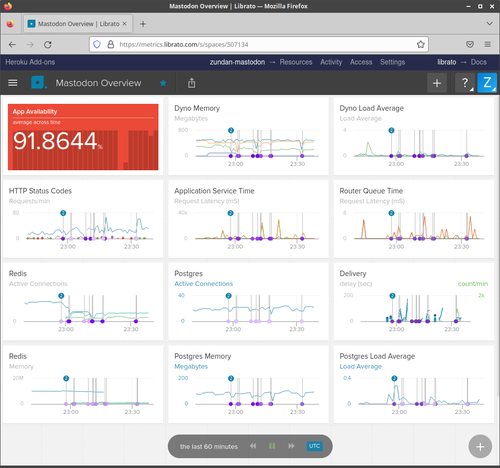This screenshot has height=468, width=500.
Task: Click the padlock site info icon
Action: pos(111,44)
